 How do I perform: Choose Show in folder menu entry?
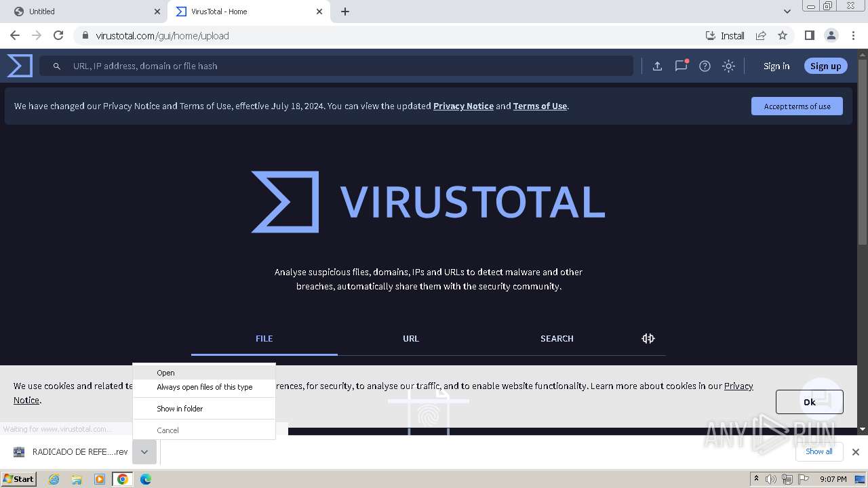(x=204, y=409)
